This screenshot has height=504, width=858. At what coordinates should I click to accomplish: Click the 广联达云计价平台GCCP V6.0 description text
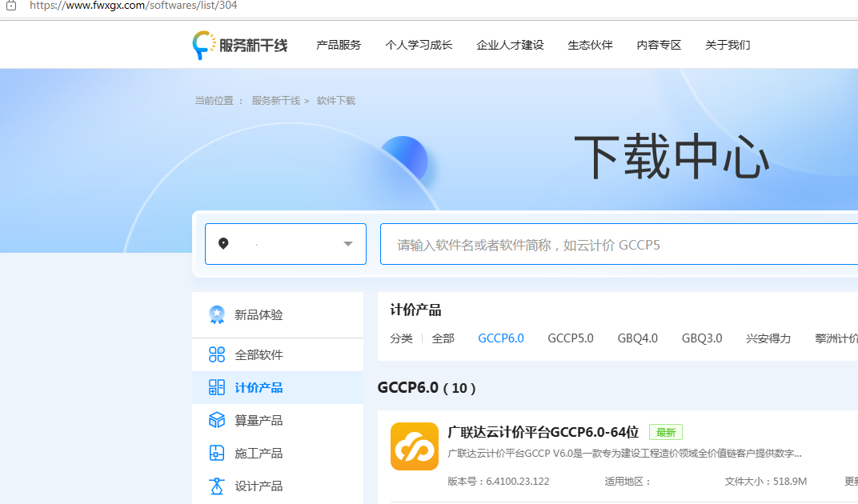[x=624, y=453]
